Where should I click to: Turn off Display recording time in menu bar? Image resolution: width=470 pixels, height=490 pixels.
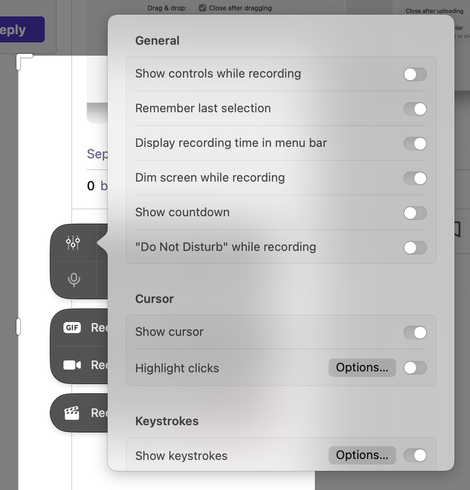click(415, 144)
